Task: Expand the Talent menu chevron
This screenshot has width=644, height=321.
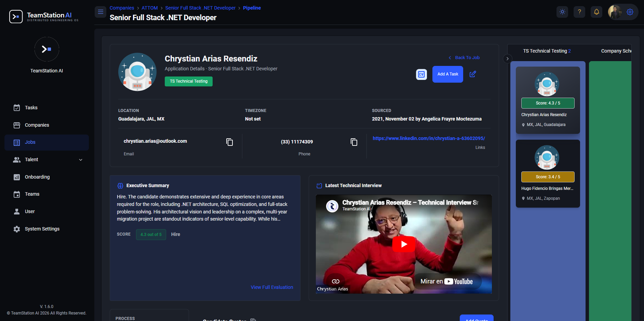Action: [81, 160]
